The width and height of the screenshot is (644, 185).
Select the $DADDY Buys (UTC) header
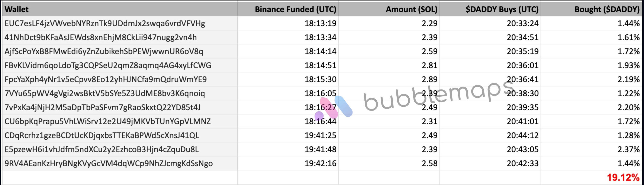coord(502,9)
